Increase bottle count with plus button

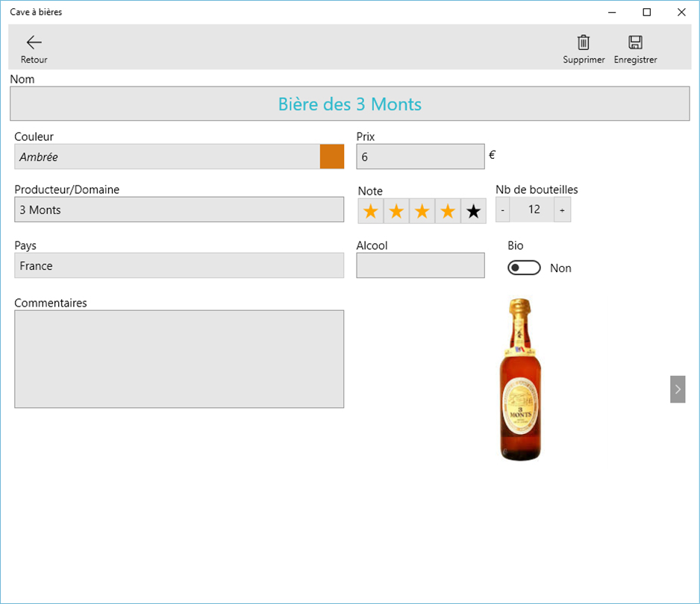pyautogui.click(x=563, y=210)
